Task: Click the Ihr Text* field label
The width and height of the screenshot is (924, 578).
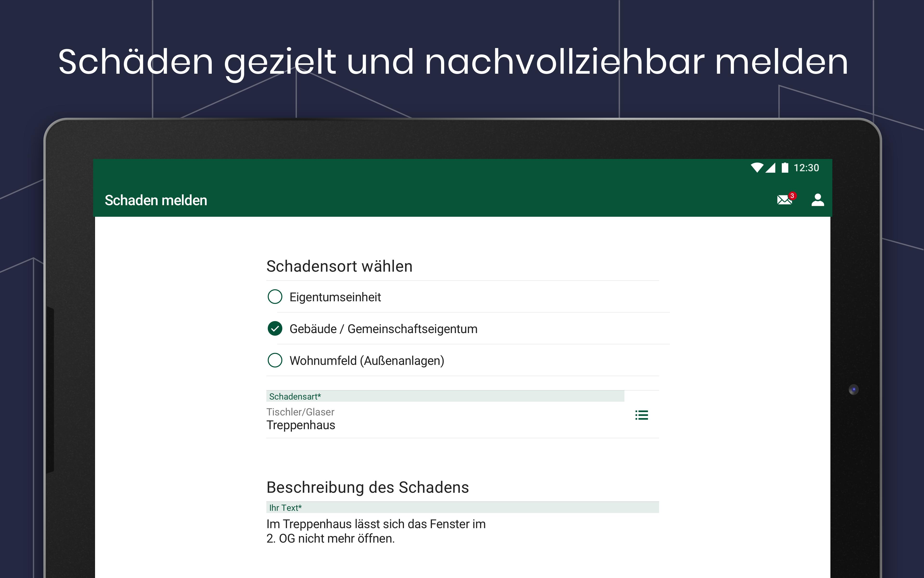Action: (286, 508)
